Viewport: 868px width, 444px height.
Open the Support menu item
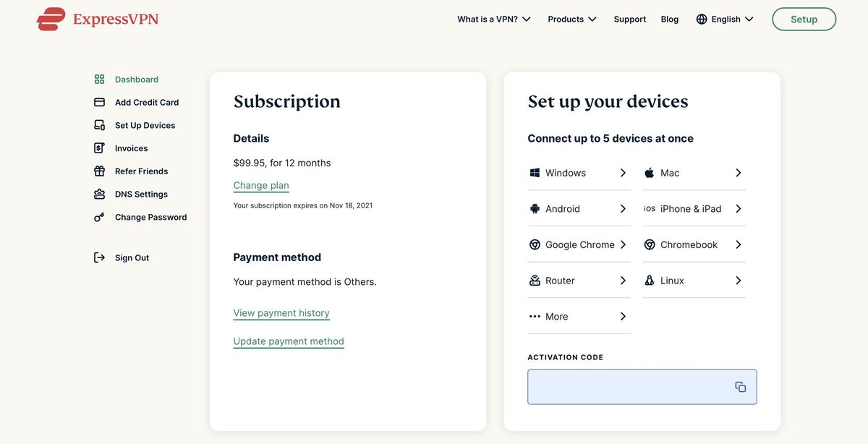point(629,20)
